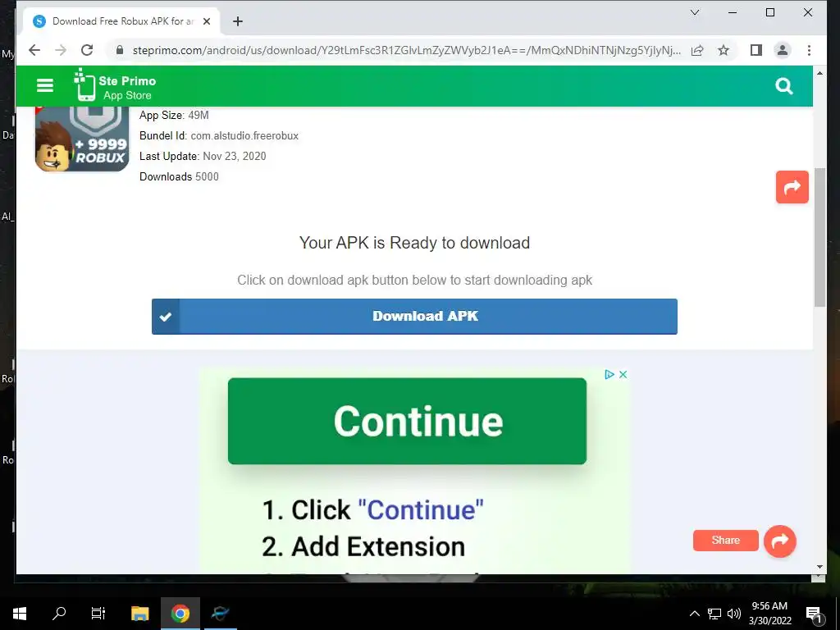The image size is (840, 630).
Task: Click the Chrome taskbar icon
Action: (x=180, y=614)
